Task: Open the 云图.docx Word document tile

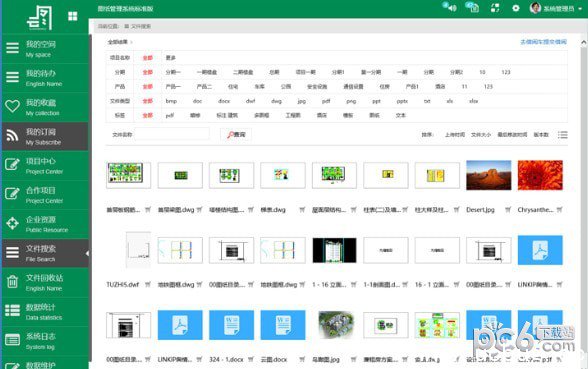Action: tap(283, 325)
